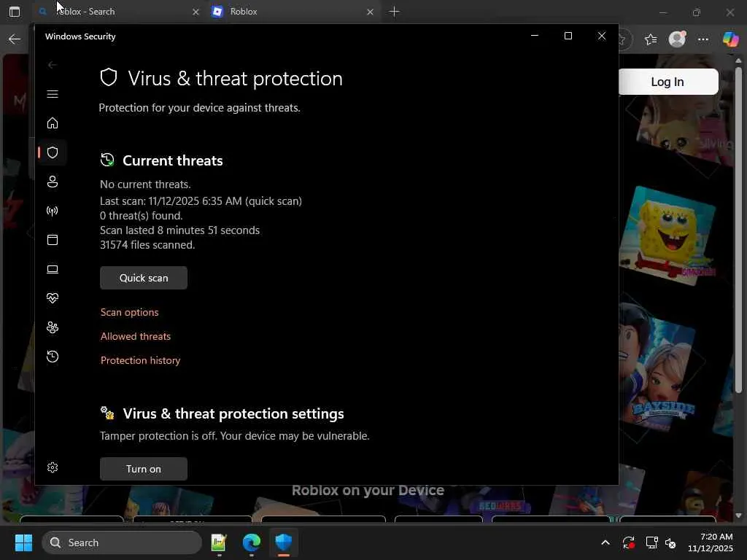
Task: Go back in Windows Security
Action: pos(53,65)
